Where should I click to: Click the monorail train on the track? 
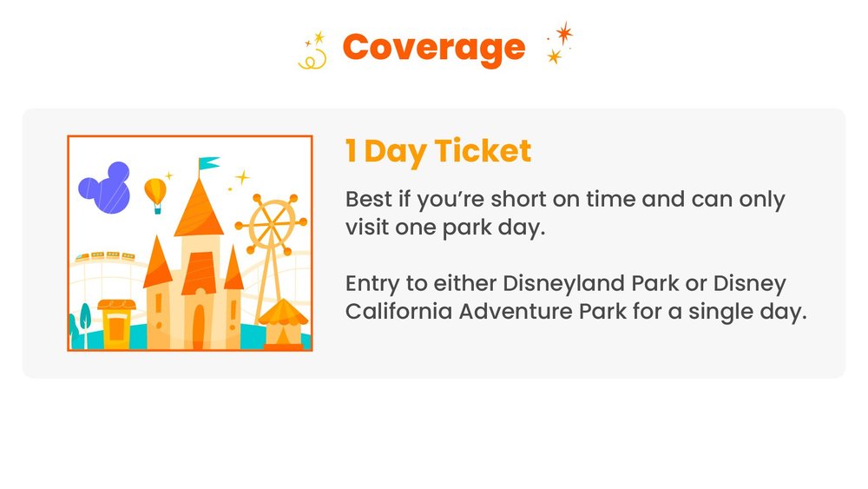point(105,256)
